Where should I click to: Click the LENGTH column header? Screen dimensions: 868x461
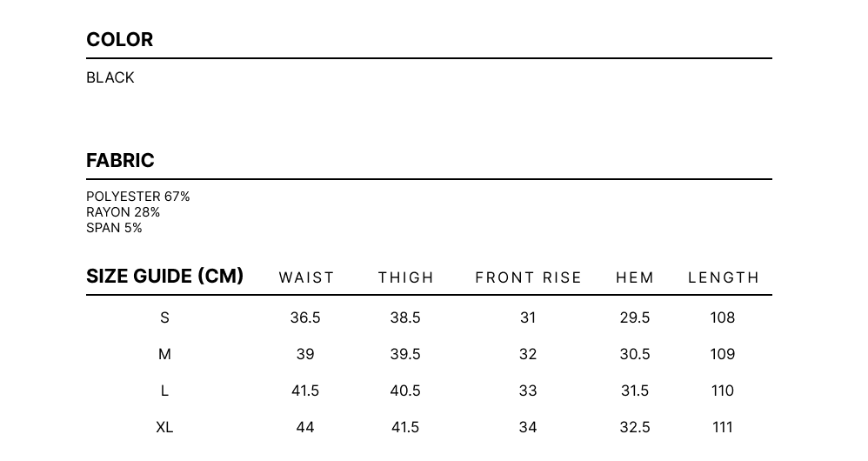[724, 277]
